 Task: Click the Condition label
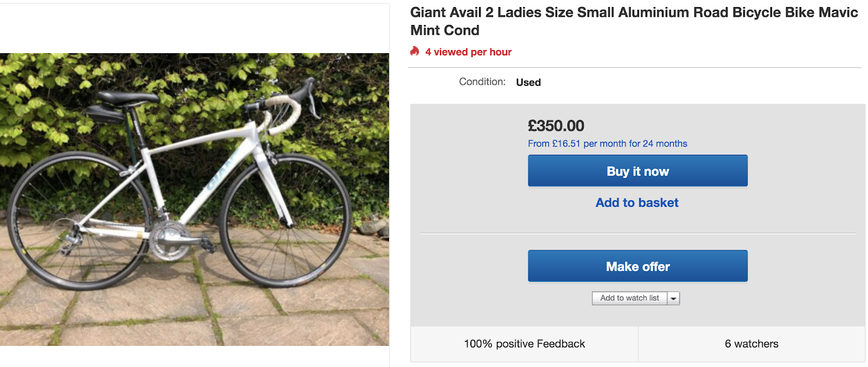pos(482,82)
